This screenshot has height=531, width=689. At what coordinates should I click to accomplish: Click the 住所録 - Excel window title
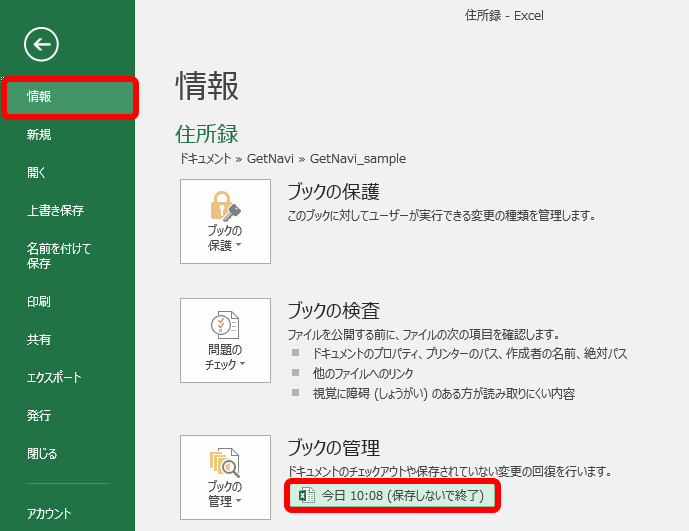[504, 16]
